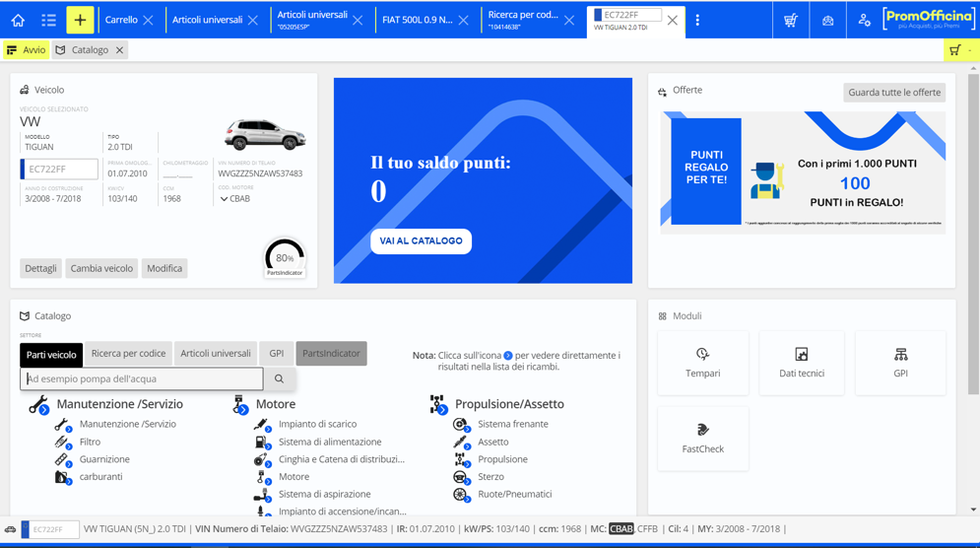The width and height of the screenshot is (980, 548).
Task: Click the Cinghia e Catena di distribuzione icon
Action: click(263, 460)
